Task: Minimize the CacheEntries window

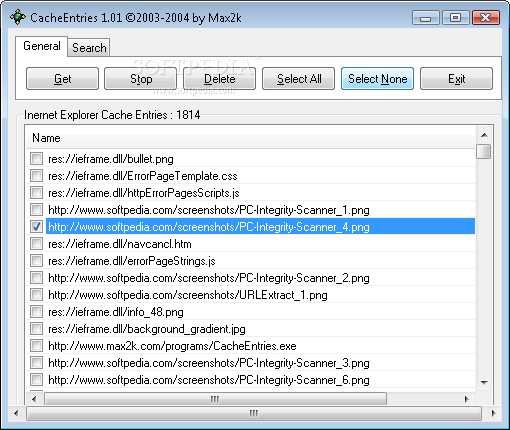Action: click(426, 18)
